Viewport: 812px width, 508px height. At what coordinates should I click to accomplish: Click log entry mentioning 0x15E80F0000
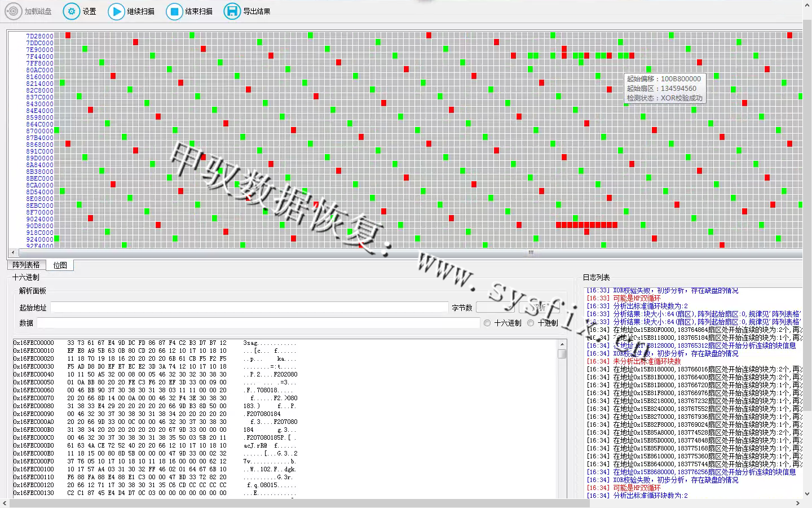[x=694, y=330]
